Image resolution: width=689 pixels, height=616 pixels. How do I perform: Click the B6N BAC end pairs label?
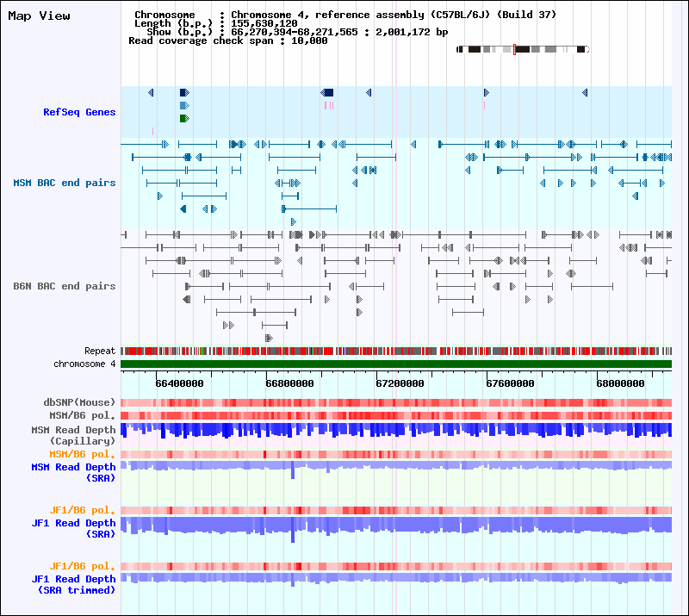coord(64,286)
